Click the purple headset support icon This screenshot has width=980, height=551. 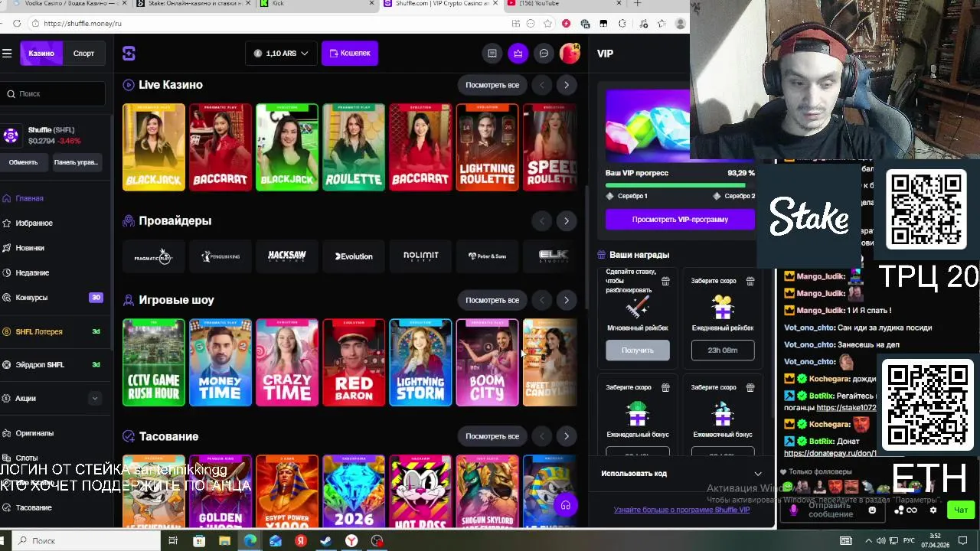[566, 505]
